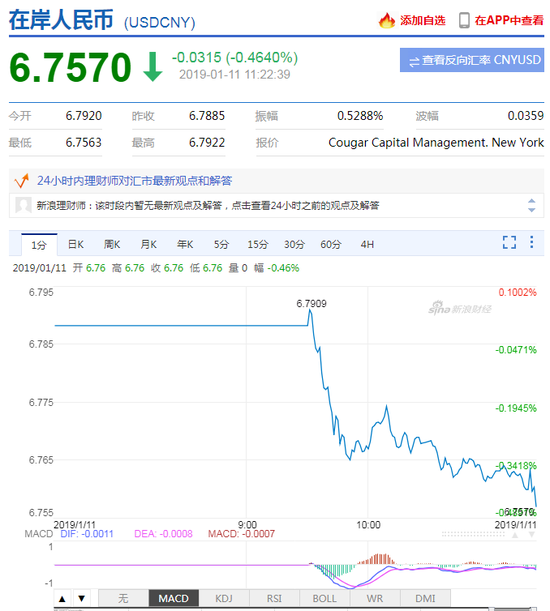The height and width of the screenshot is (611, 550).
Task: Select the RSI indicator
Action: point(274,599)
